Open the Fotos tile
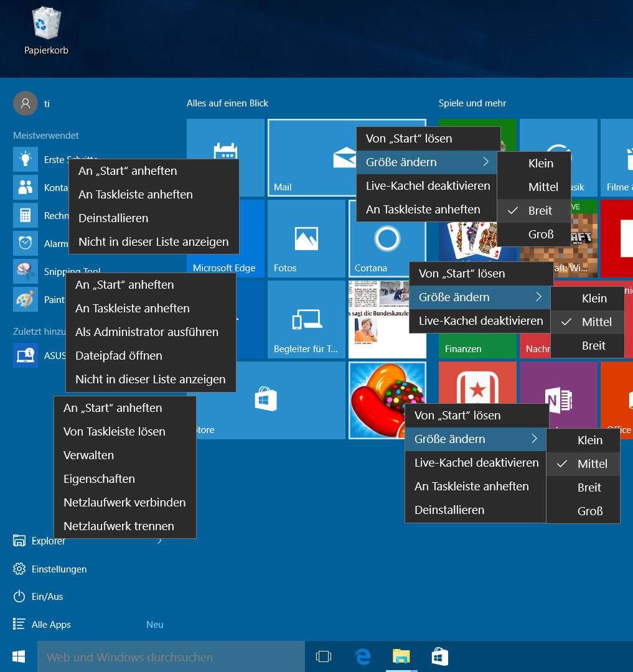This screenshot has height=672, width=633. tap(306, 240)
